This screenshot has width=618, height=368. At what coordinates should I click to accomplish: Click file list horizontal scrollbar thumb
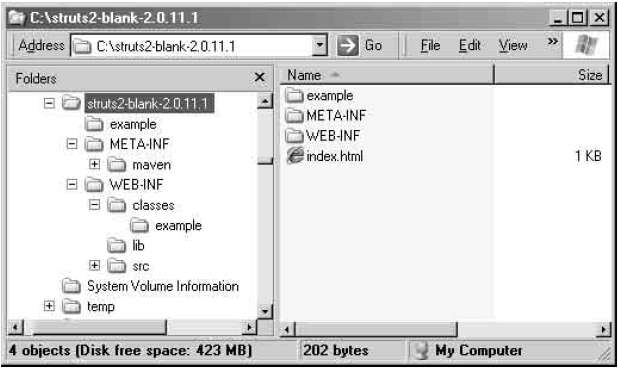[x=376, y=329]
